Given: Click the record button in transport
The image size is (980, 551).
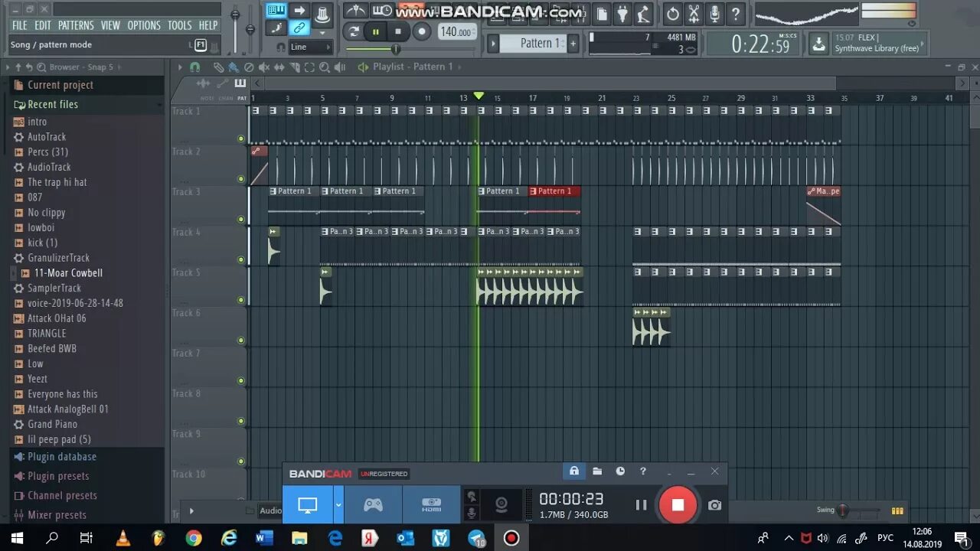Looking at the screenshot, I should pos(421,31).
